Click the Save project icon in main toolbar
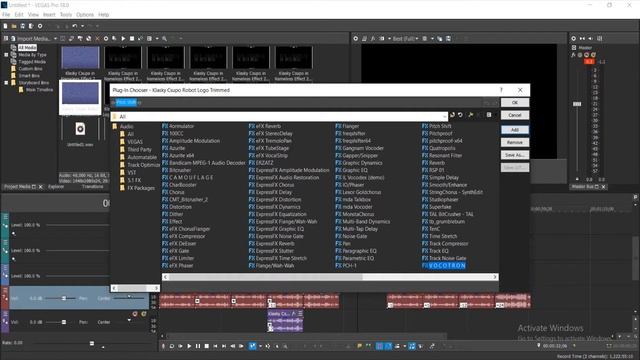 point(22,26)
